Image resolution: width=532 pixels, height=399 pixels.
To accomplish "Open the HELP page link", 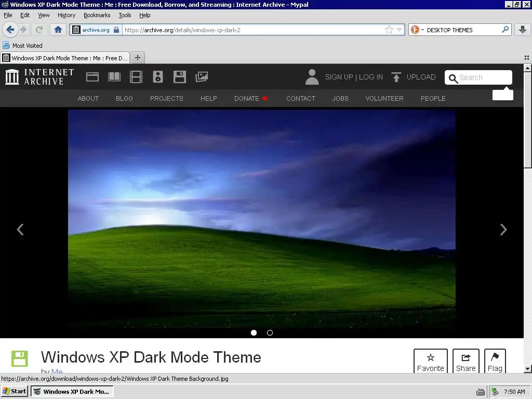I will coord(209,98).
